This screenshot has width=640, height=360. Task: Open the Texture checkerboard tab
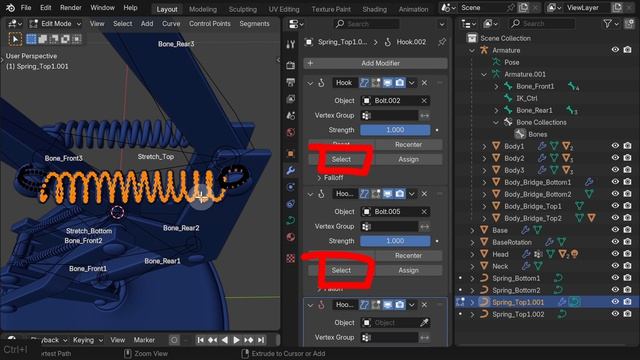[291, 258]
